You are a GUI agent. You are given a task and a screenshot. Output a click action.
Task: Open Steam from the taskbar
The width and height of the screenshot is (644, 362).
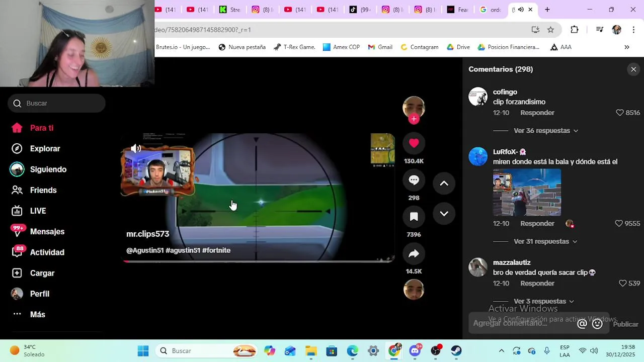click(x=456, y=351)
